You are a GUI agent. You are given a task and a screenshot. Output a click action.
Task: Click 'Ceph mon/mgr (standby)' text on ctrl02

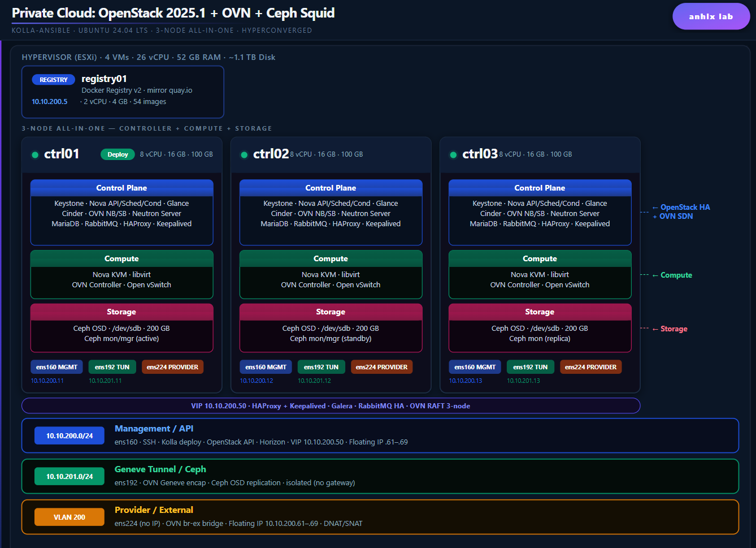click(331, 339)
